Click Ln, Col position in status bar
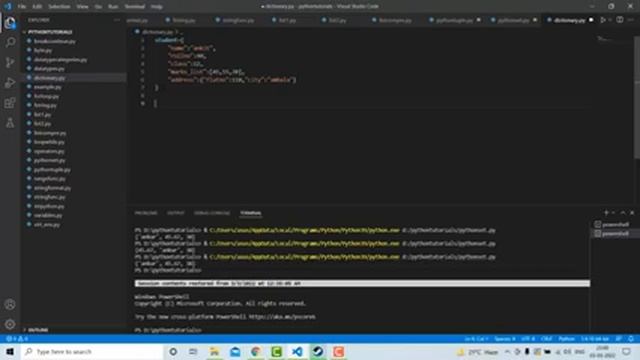This screenshot has width=640, height=360. tap(476, 339)
